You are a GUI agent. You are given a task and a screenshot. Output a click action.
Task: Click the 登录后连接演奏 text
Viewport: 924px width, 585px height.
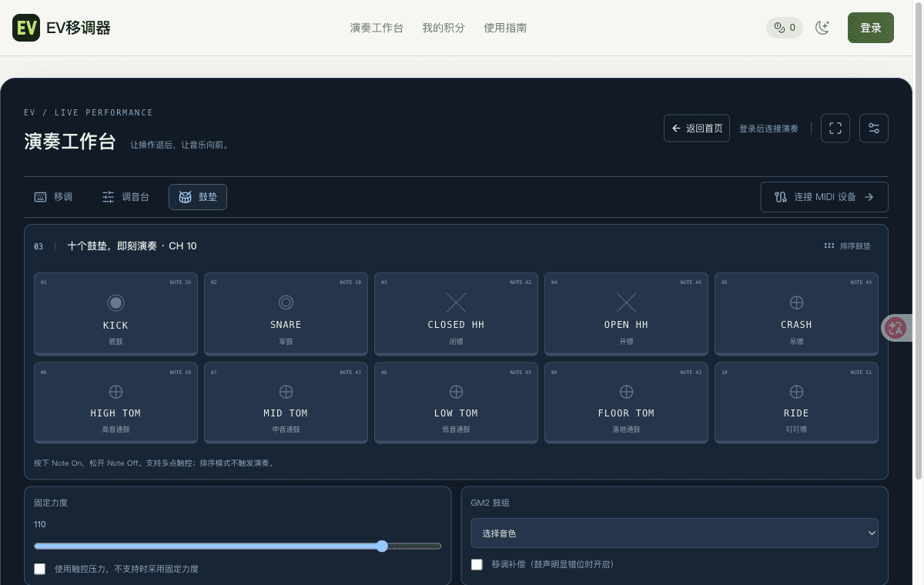(x=768, y=129)
